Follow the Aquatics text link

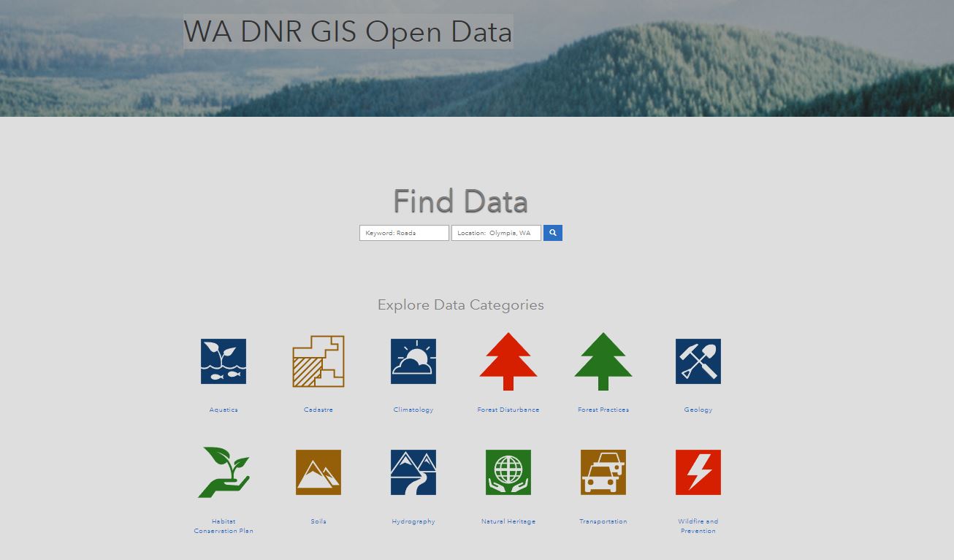[224, 410]
